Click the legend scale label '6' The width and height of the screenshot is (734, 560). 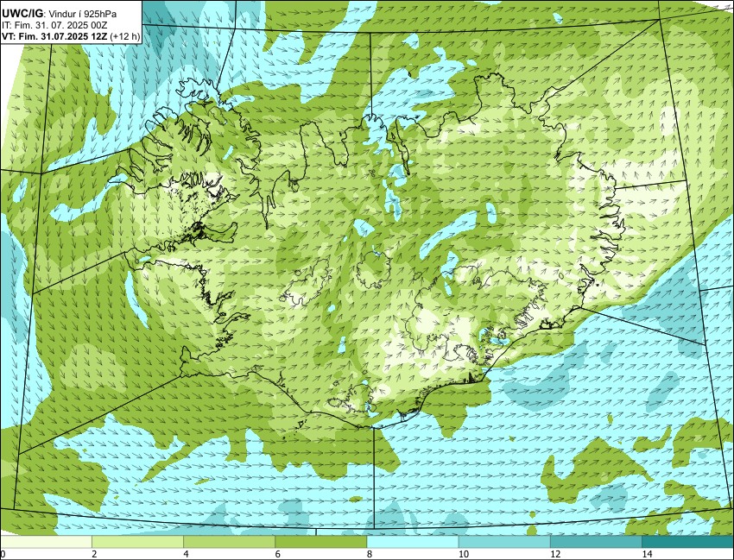[x=278, y=554]
